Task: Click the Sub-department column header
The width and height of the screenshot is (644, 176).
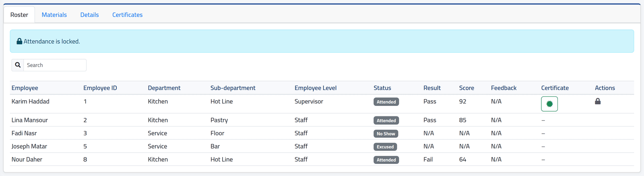Action: [233, 88]
